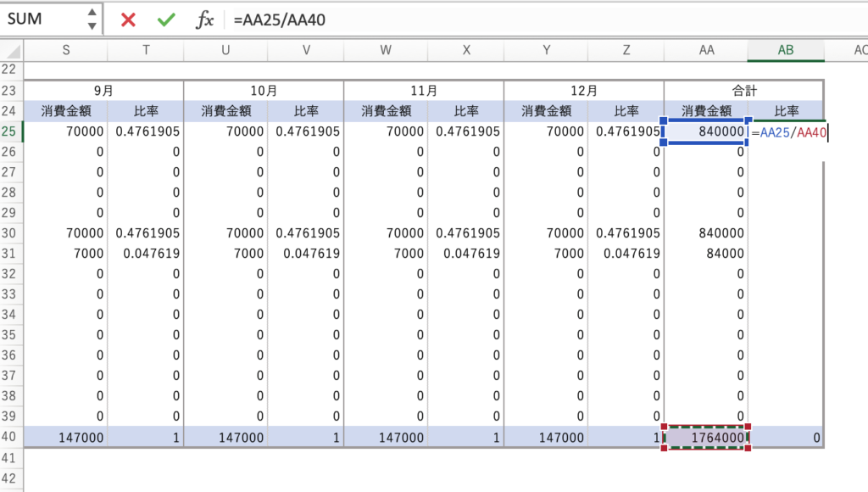Click cell AA31 containing 84000
This screenshot has width=868, height=492.
tap(706, 253)
